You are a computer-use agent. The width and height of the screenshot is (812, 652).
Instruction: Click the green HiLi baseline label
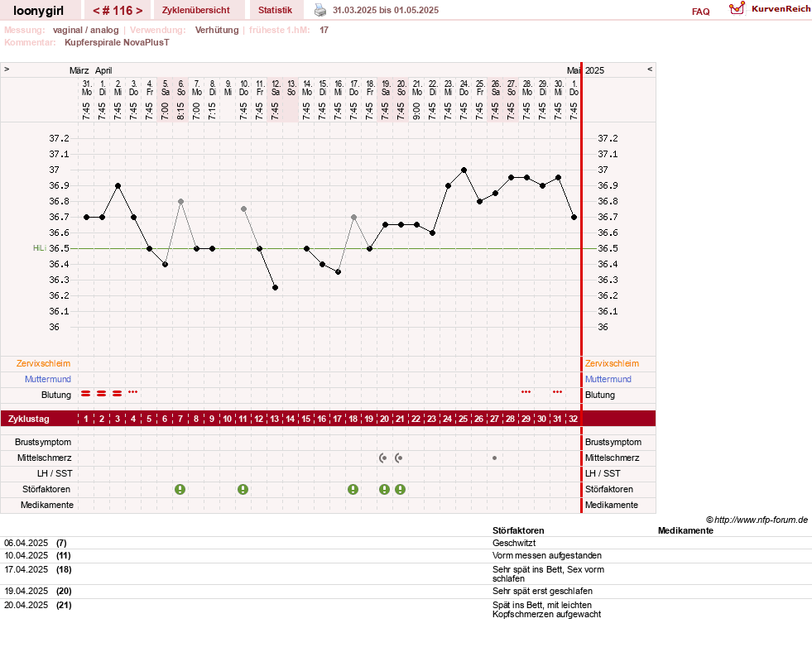[x=40, y=248]
